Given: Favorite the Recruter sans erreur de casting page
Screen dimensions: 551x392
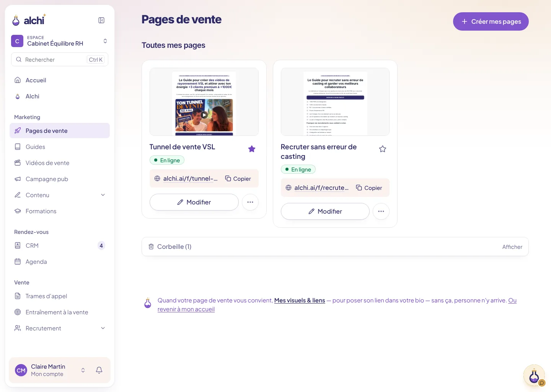Looking at the screenshot, I should coord(383,149).
